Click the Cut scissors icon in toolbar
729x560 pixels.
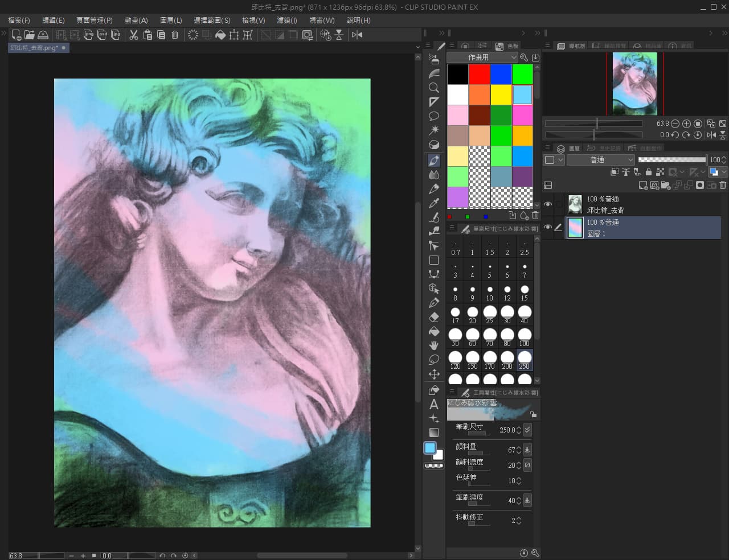134,35
